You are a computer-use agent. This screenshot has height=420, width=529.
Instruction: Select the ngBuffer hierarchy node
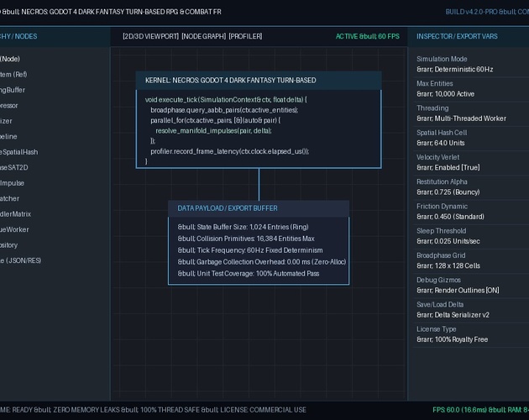[13, 90]
